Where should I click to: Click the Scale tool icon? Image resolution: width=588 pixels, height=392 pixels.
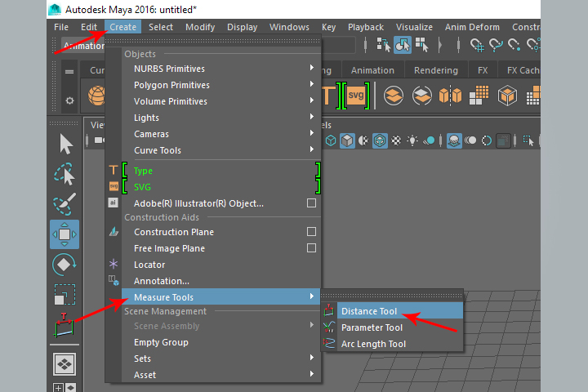tap(65, 294)
